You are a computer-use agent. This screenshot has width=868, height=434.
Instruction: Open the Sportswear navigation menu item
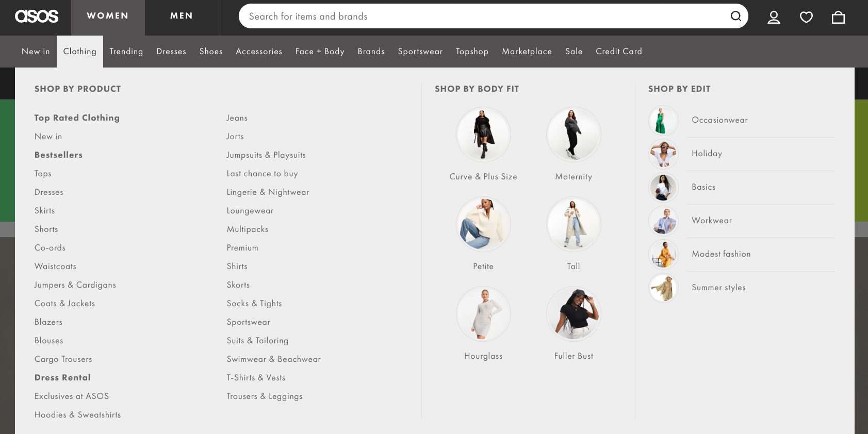pos(420,52)
